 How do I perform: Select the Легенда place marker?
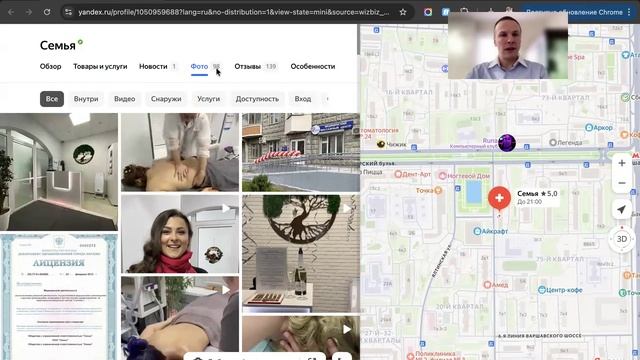click(x=566, y=142)
